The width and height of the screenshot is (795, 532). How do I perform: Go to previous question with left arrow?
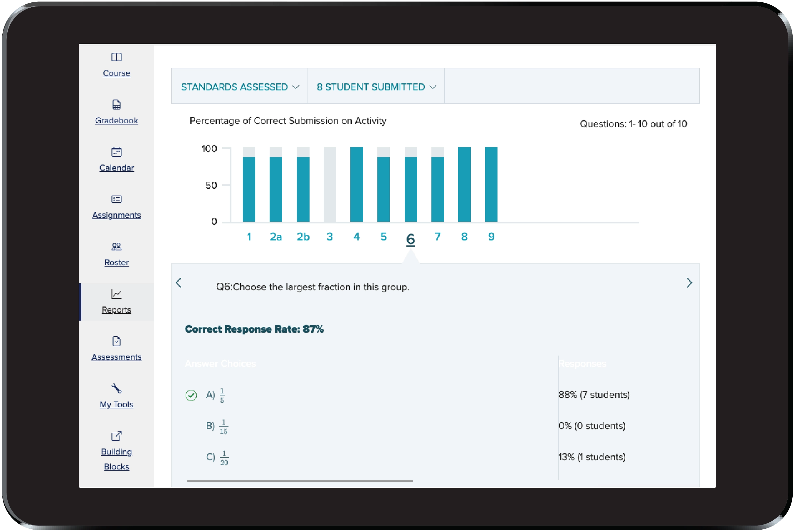pos(179,283)
